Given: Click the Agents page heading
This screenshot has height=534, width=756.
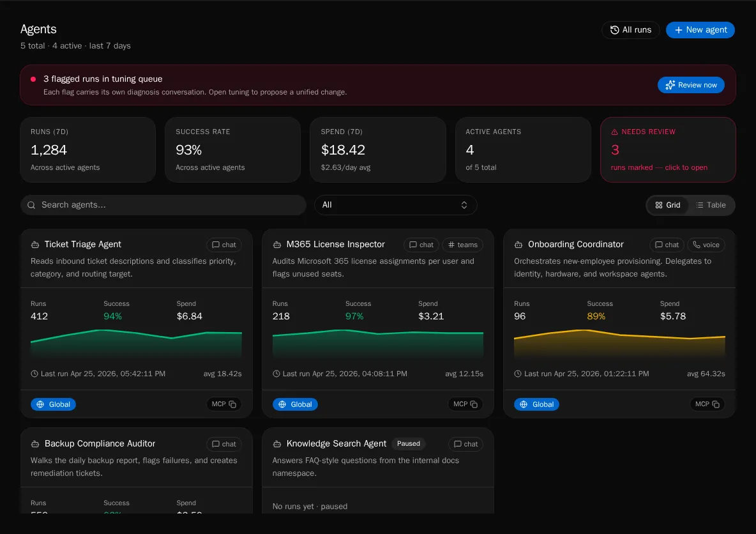Looking at the screenshot, I should click(38, 29).
